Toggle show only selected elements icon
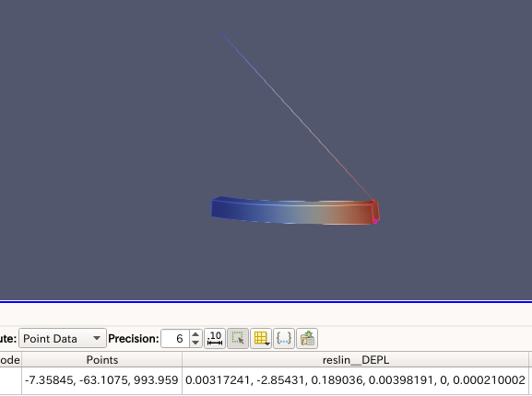532x396 pixels. (x=238, y=338)
